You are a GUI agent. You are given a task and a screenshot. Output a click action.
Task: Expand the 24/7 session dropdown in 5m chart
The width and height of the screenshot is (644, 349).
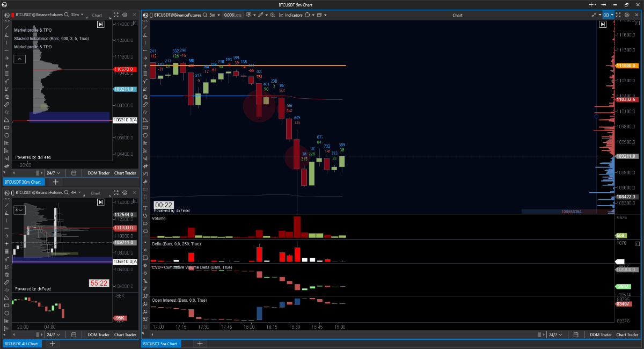(x=555, y=335)
